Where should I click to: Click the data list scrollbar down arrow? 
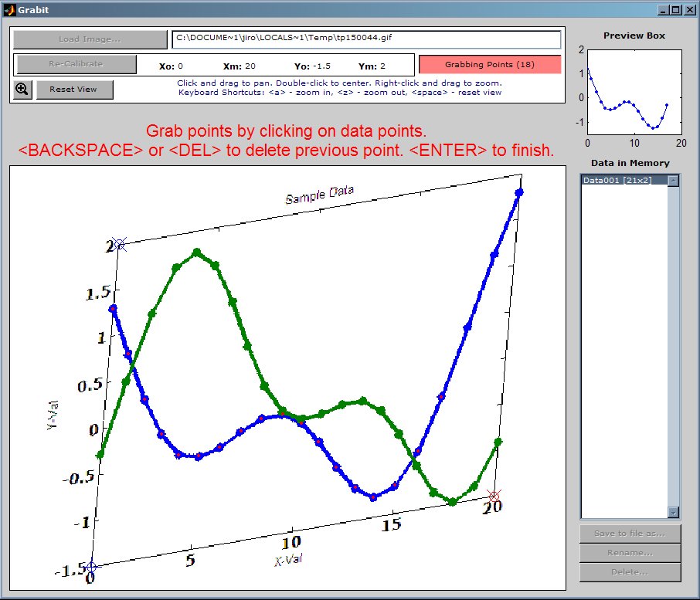tap(673, 512)
